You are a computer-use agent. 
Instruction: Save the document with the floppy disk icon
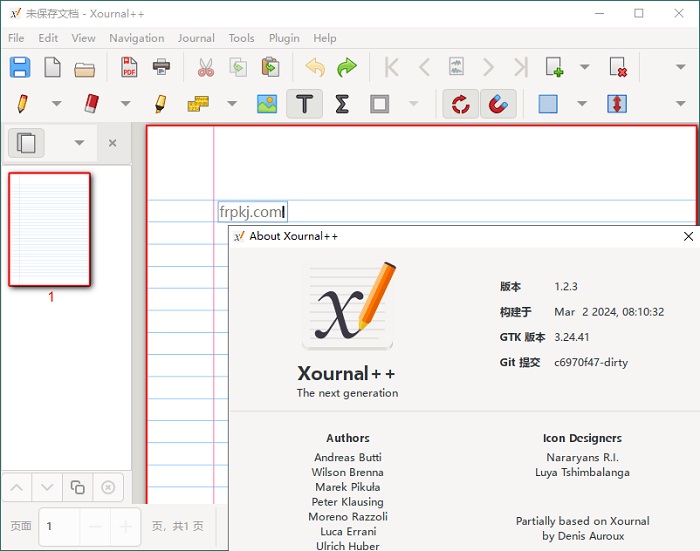[20, 67]
